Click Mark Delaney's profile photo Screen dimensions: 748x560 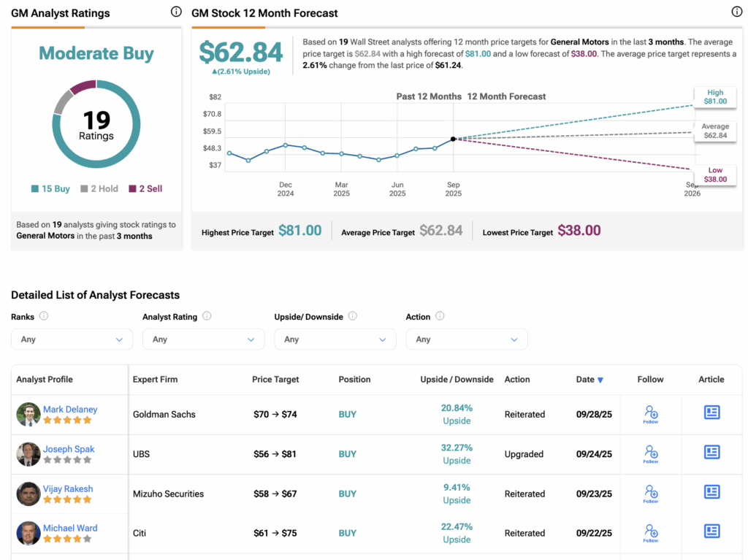click(x=28, y=414)
